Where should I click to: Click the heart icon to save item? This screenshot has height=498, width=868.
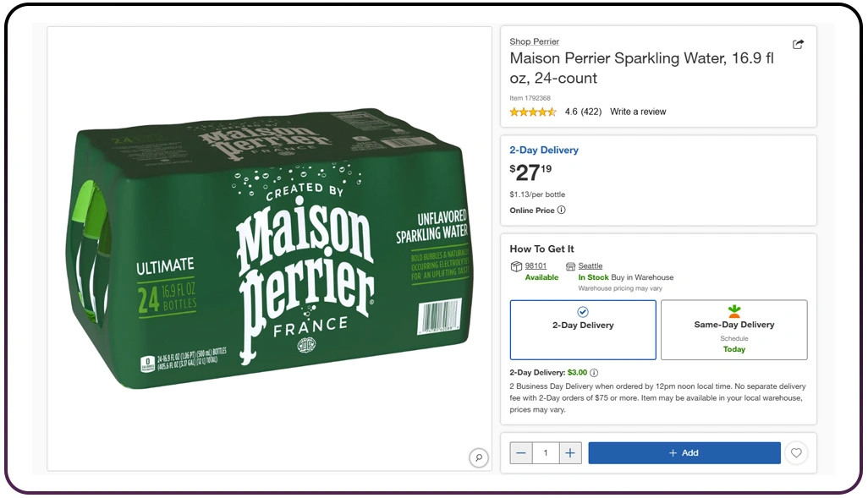pyautogui.click(x=796, y=453)
